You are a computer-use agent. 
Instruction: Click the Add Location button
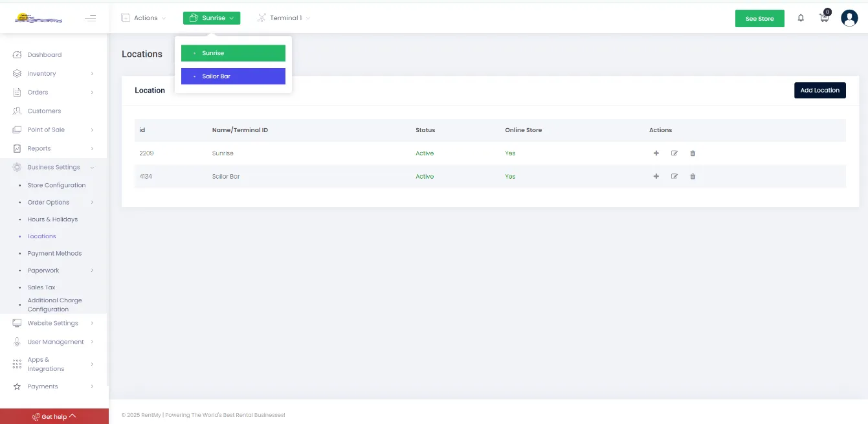point(819,90)
